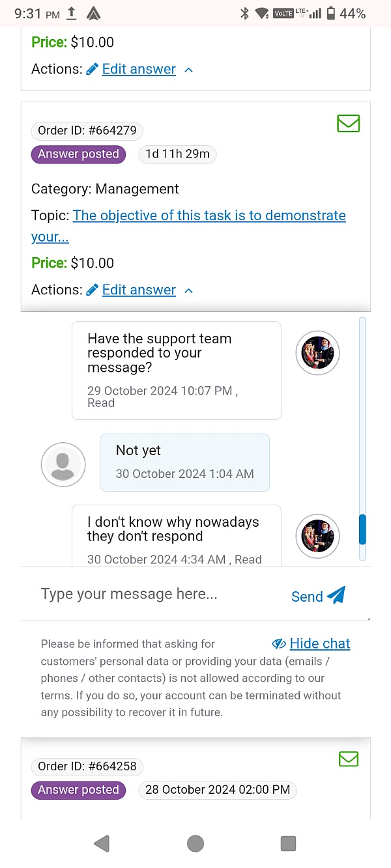Tap pencil icon beside Edit answer for order #664279
This screenshot has width=391, height=868.
pos(92,290)
